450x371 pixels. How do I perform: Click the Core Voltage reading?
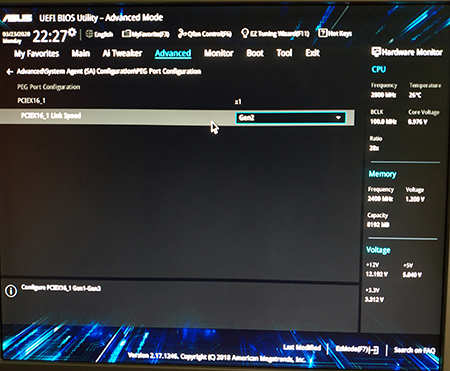pyautogui.click(x=418, y=122)
